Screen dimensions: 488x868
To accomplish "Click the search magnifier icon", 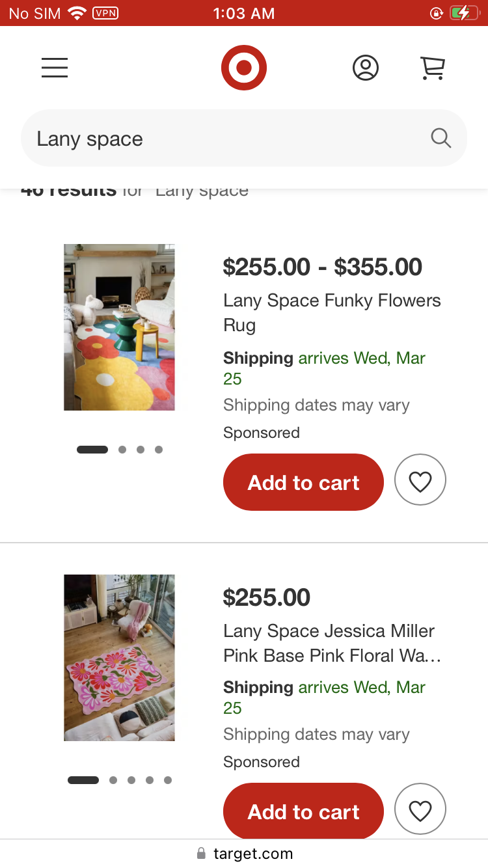I will [441, 138].
